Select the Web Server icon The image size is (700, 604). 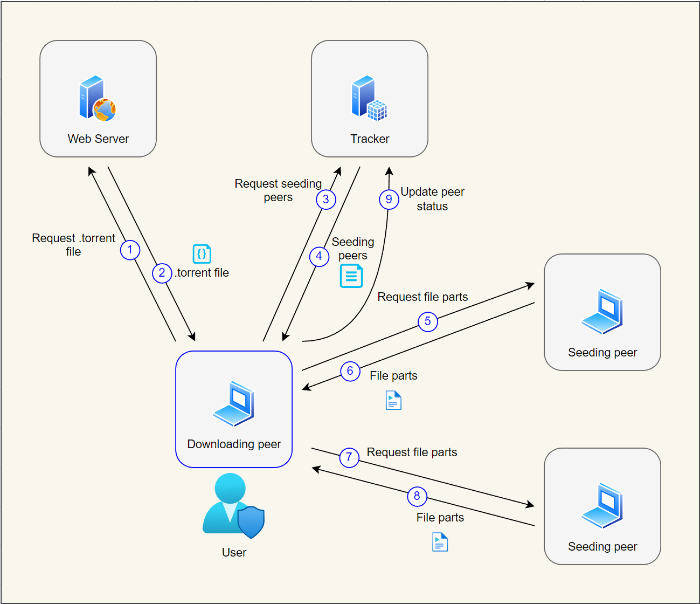click(x=97, y=100)
